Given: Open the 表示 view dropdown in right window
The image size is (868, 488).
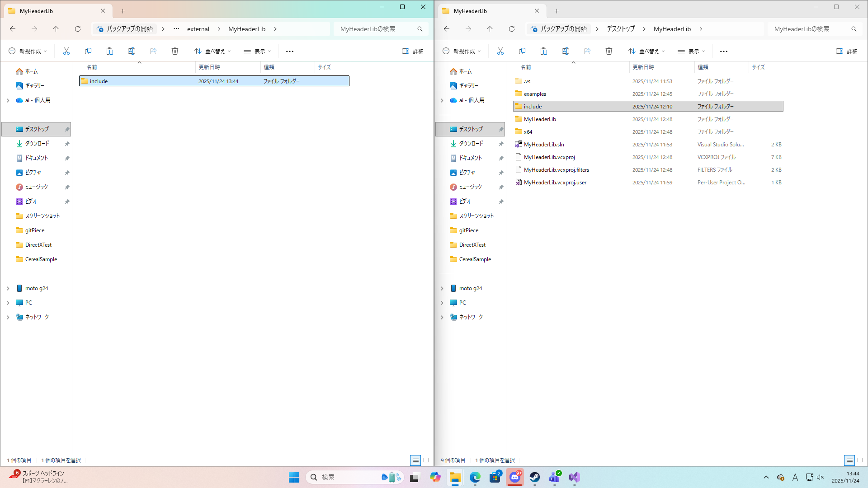Looking at the screenshot, I should point(691,51).
